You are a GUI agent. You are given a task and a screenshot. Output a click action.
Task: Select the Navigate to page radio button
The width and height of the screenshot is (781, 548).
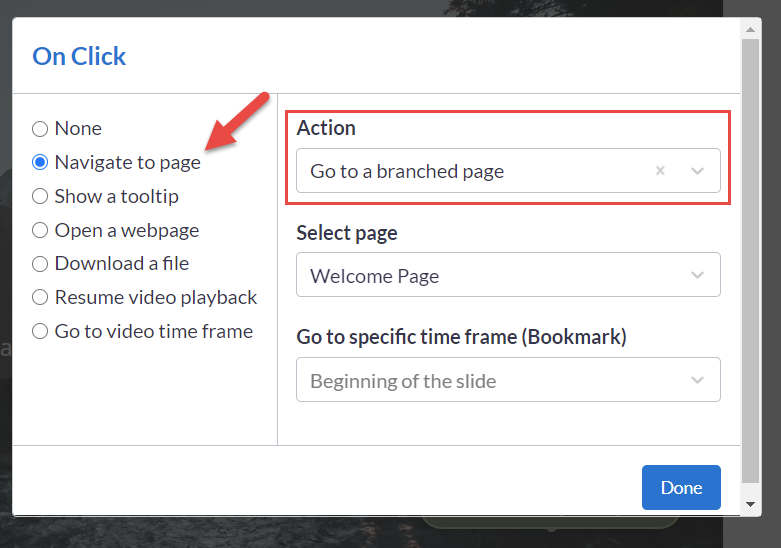(40, 162)
